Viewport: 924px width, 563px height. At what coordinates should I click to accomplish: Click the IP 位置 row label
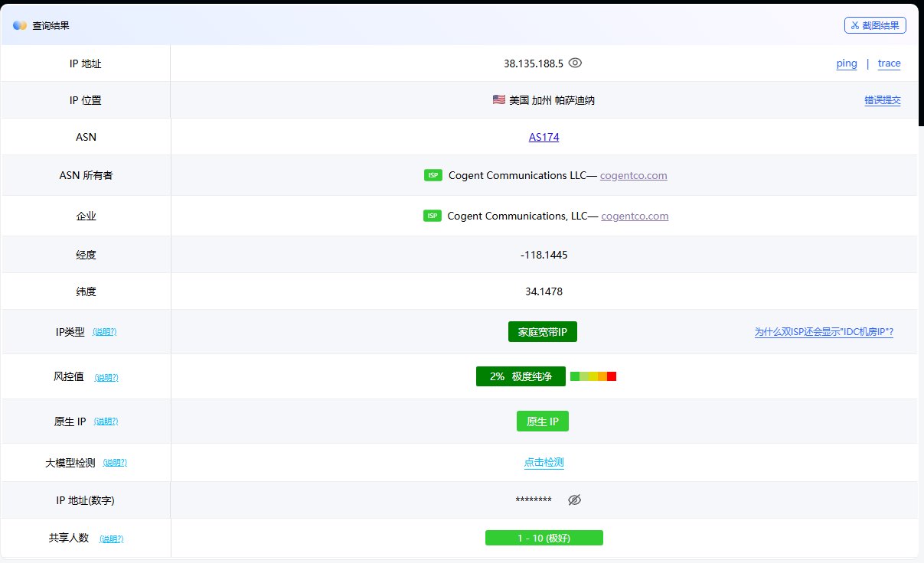[85, 100]
